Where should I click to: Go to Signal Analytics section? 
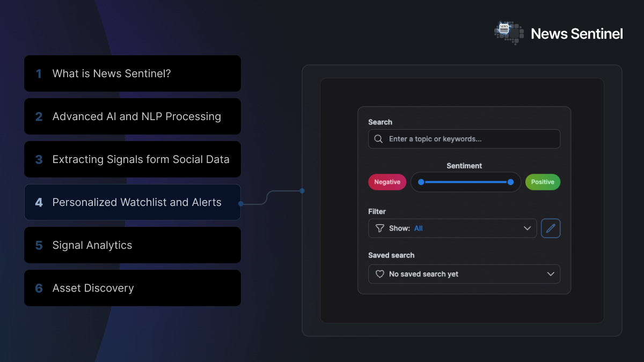pyautogui.click(x=133, y=245)
